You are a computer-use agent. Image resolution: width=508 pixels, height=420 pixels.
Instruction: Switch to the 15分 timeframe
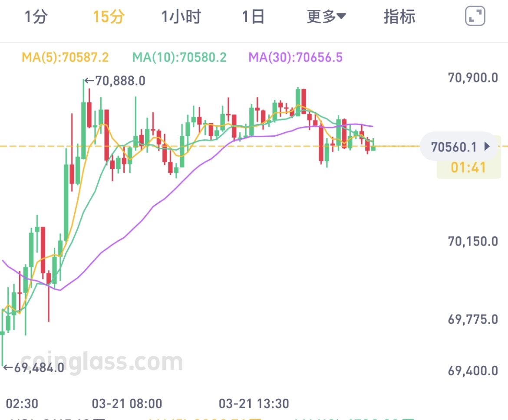point(109,17)
